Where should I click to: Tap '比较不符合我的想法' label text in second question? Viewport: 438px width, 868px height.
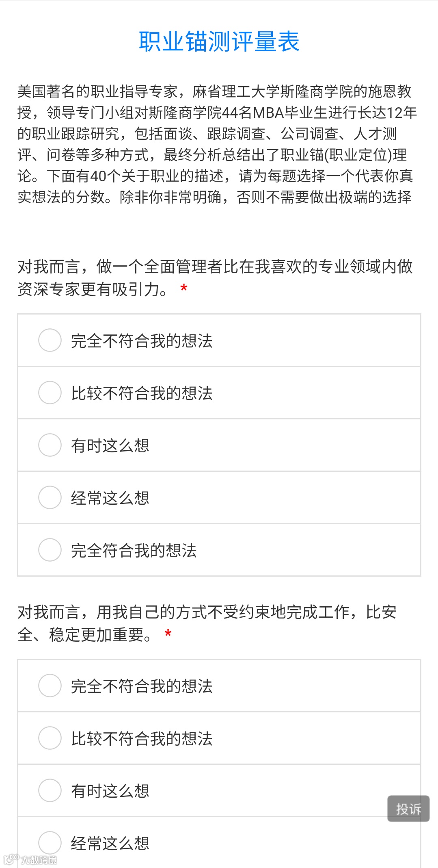(142, 739)
